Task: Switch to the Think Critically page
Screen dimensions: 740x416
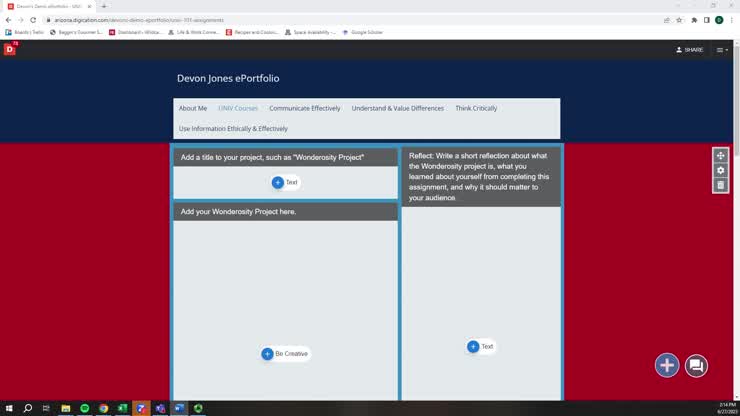Action: click(x=476, y=108)
